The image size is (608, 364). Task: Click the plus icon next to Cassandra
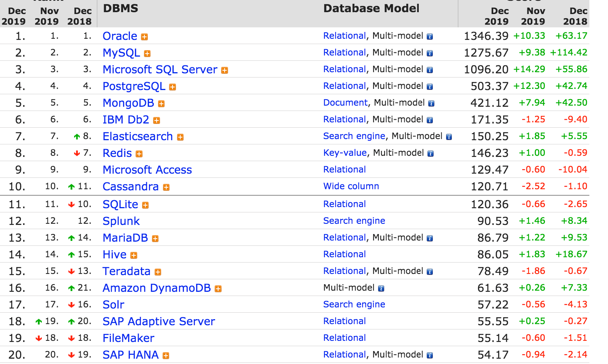(166, 187)
